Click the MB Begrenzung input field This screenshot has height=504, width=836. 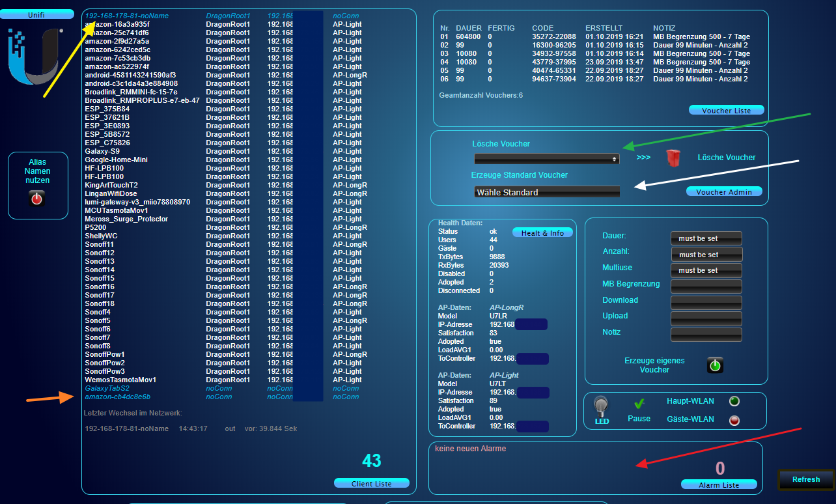(x=706, y=286)
